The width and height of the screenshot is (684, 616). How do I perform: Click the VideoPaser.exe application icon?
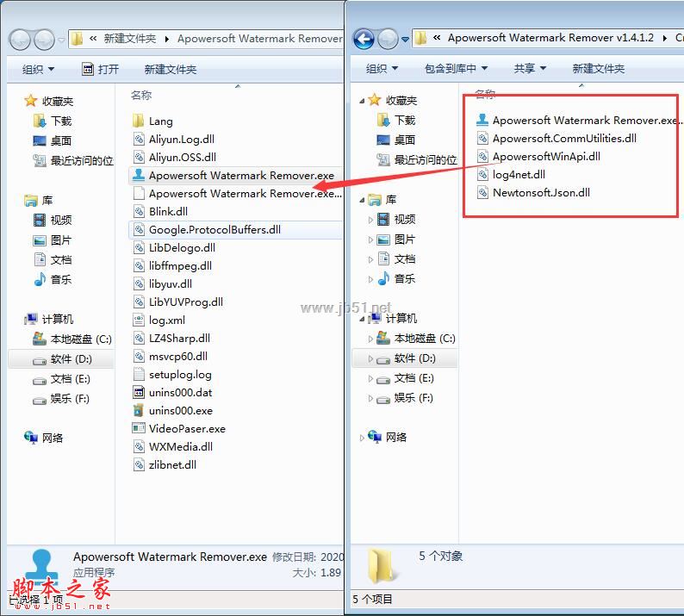tap(139, 428)
